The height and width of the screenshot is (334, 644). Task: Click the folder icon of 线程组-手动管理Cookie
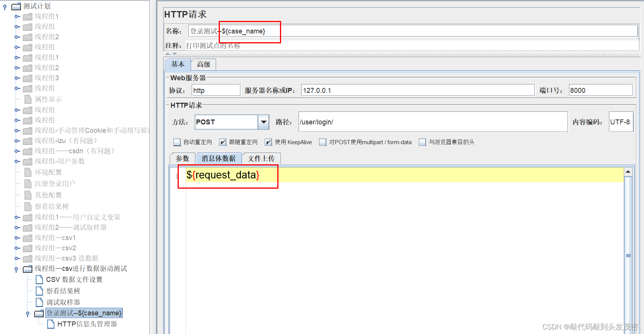27,130
